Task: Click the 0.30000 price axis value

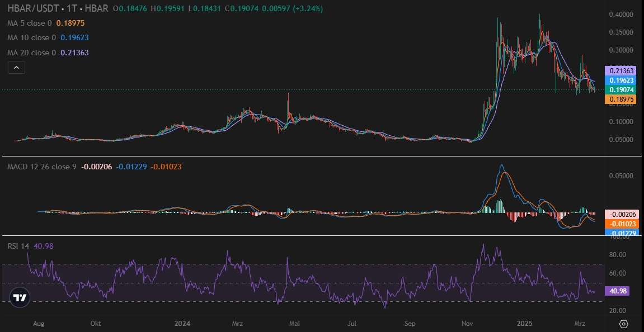Action: [x=622, y=50]
